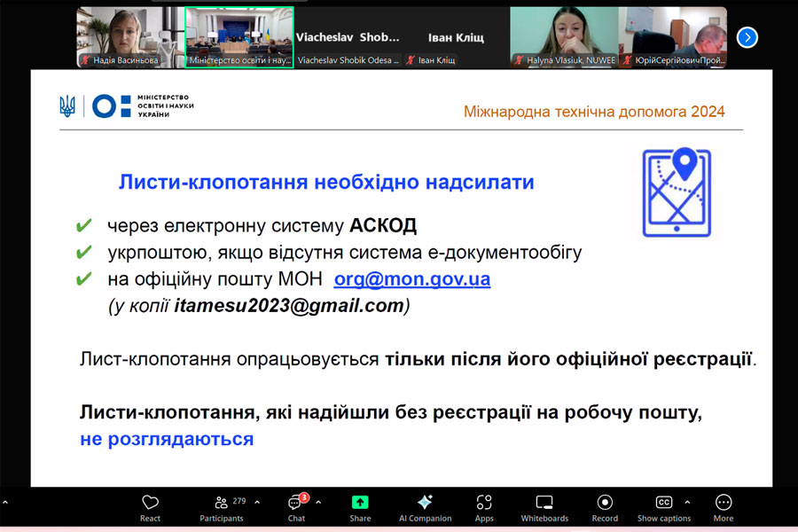
Task: Click the green Share screen button
Action: click(360, 507)
